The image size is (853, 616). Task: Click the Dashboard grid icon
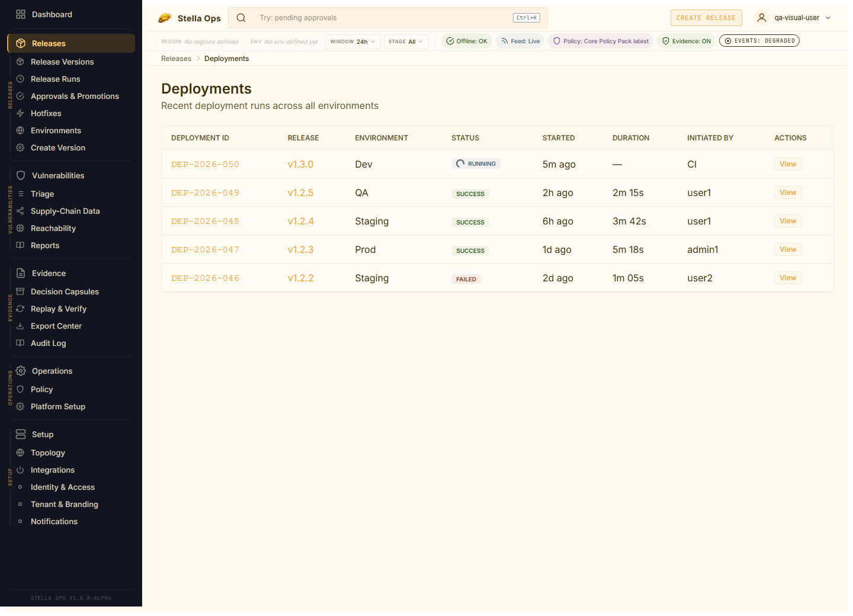[21, 14]
